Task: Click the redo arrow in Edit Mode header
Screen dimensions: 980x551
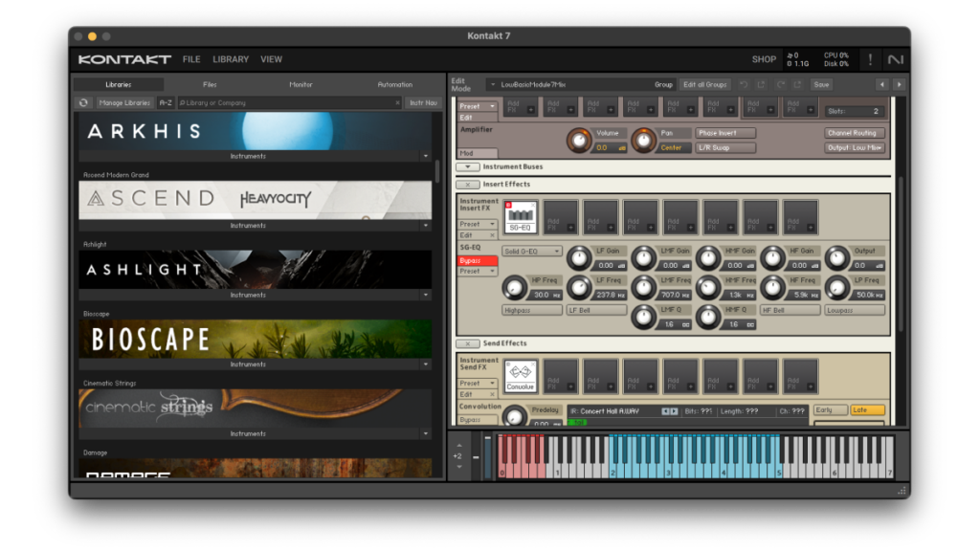Action: [x=781, y=84]
